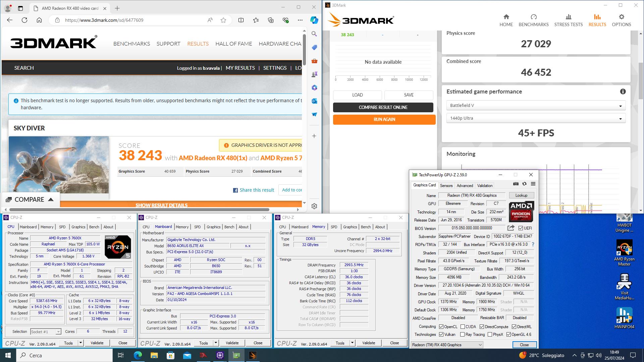Viewport: 644px width, 362px height.
Task: Click the GPU-Z refresh icon
Action: click(525, 184)
